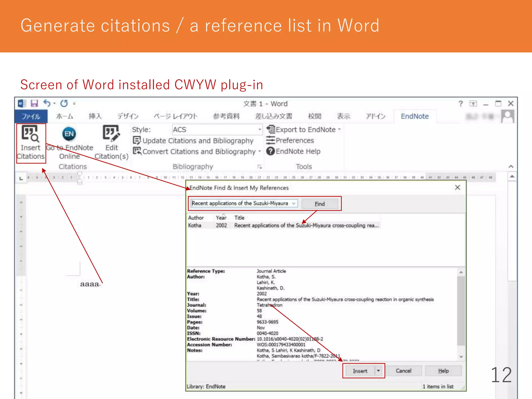This screenshot has width=532, height=399.
Task: Sort by the Title column header
Action: [239, 218]
